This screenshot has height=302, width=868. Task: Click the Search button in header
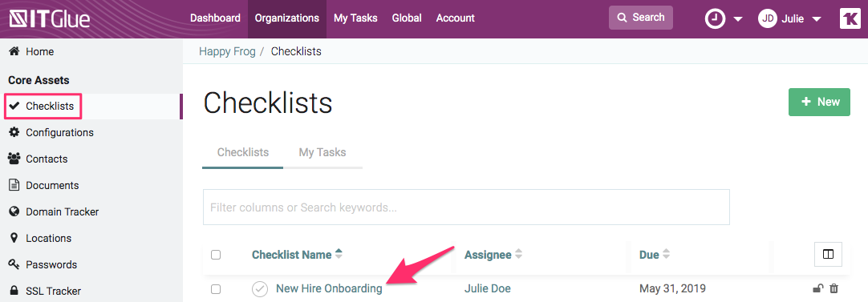(640, 18)
